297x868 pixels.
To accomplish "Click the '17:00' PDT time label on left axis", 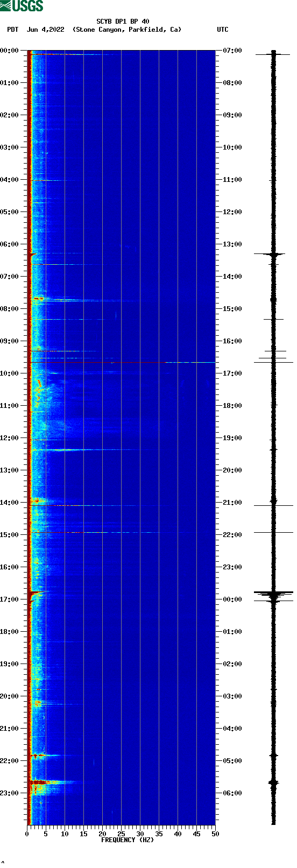I will (x=10, y=599).
